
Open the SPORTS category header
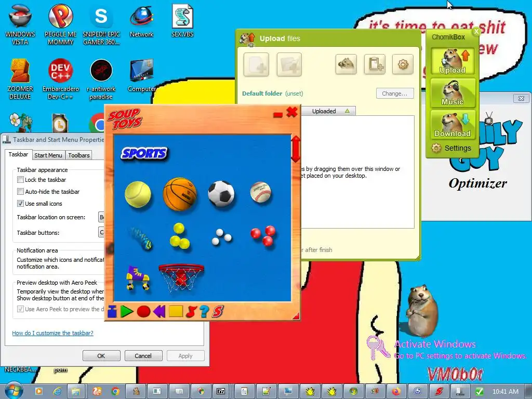(x=144, y=153)
